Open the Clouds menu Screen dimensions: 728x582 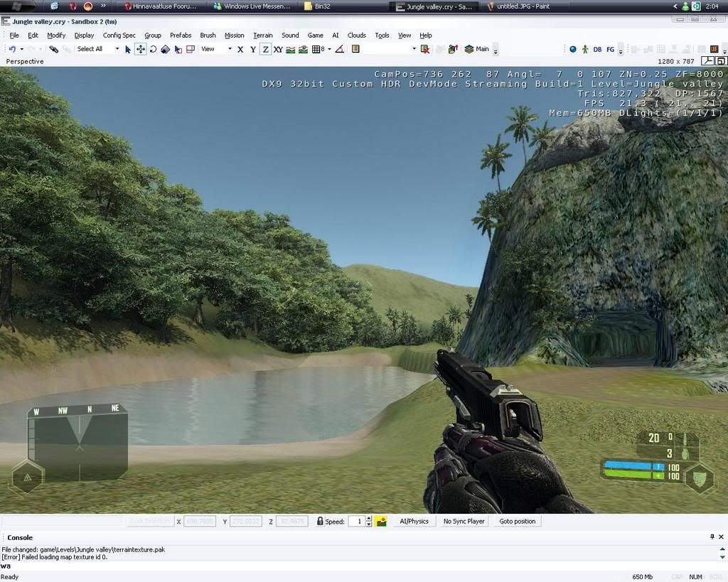[x=357, y=36]
